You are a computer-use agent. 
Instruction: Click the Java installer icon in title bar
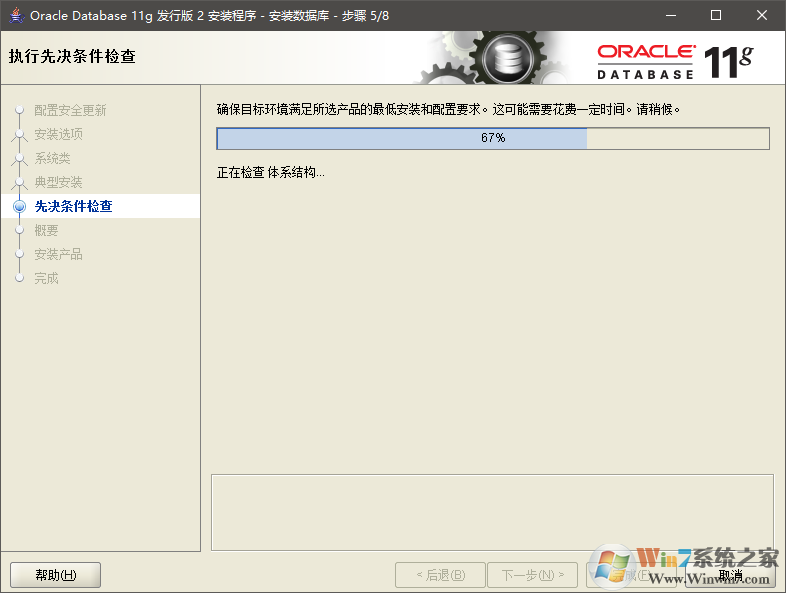[17, 16]
